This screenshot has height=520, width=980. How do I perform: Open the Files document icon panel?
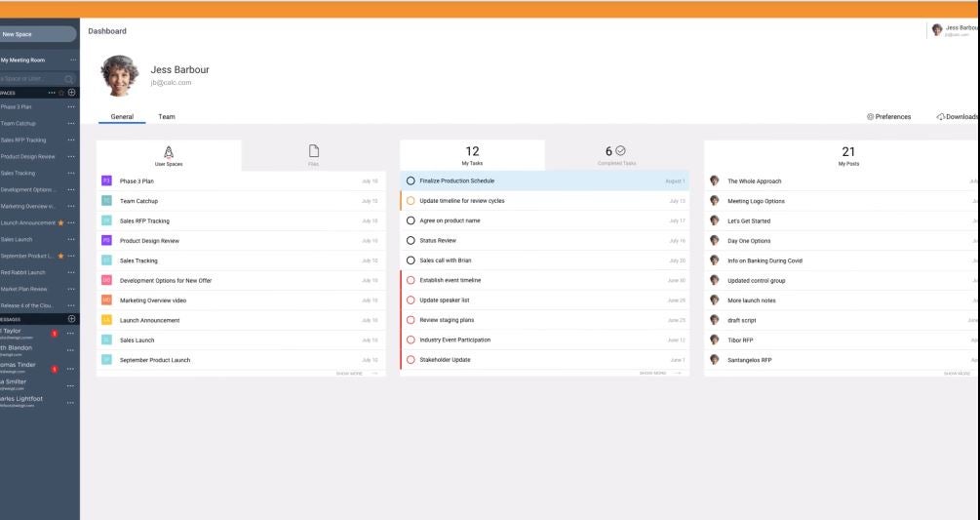(313, 151)
